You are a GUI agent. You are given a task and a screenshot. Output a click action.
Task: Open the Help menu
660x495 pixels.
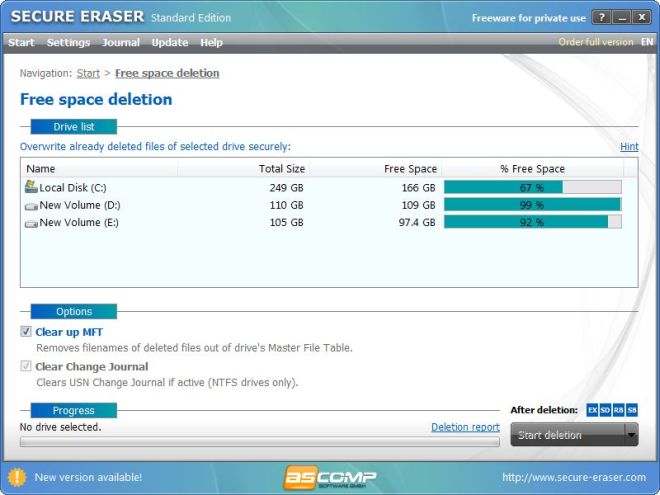pos(211,43)
